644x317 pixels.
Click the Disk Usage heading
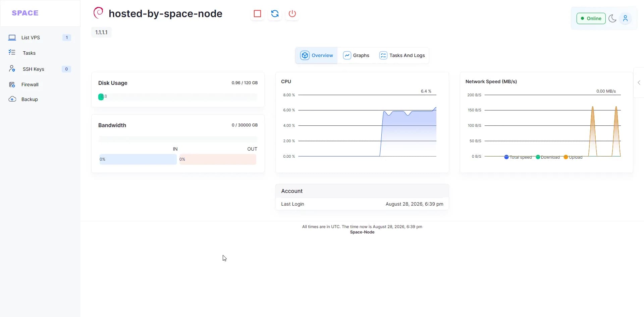click(113, 83)
